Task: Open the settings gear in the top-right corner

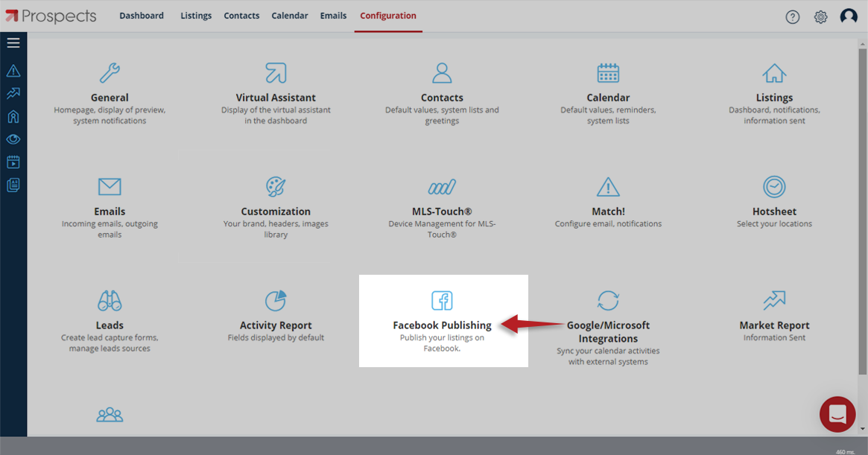Action: coord(820,16)
